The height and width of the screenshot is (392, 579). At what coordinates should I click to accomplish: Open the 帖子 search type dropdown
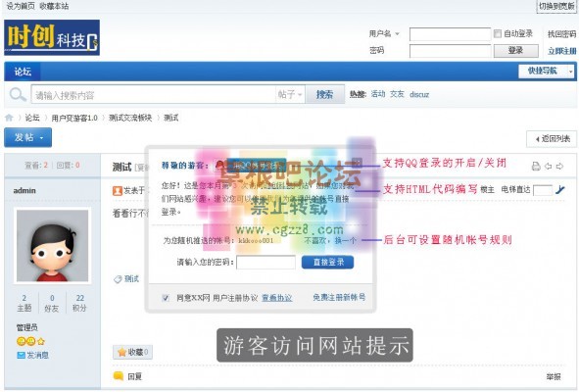[x=290, y=95]
